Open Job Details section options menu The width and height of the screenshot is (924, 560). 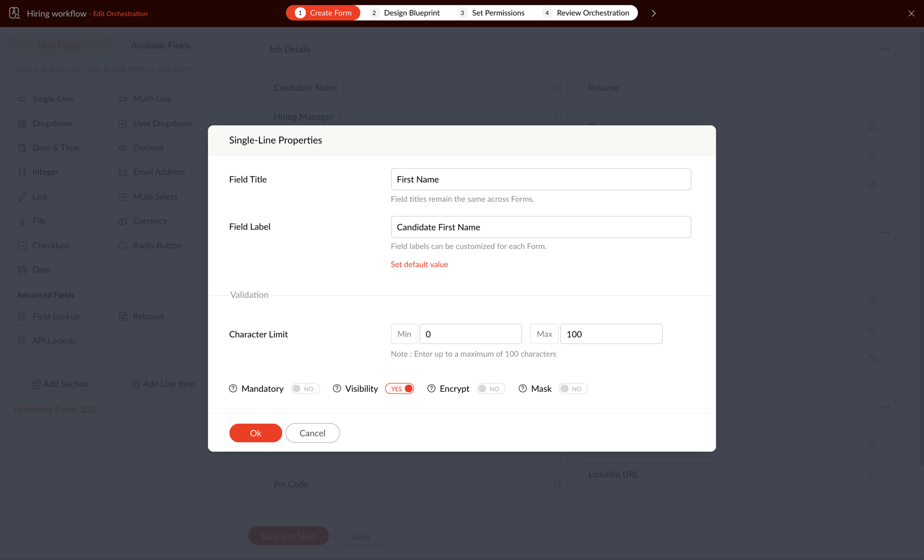885,49
